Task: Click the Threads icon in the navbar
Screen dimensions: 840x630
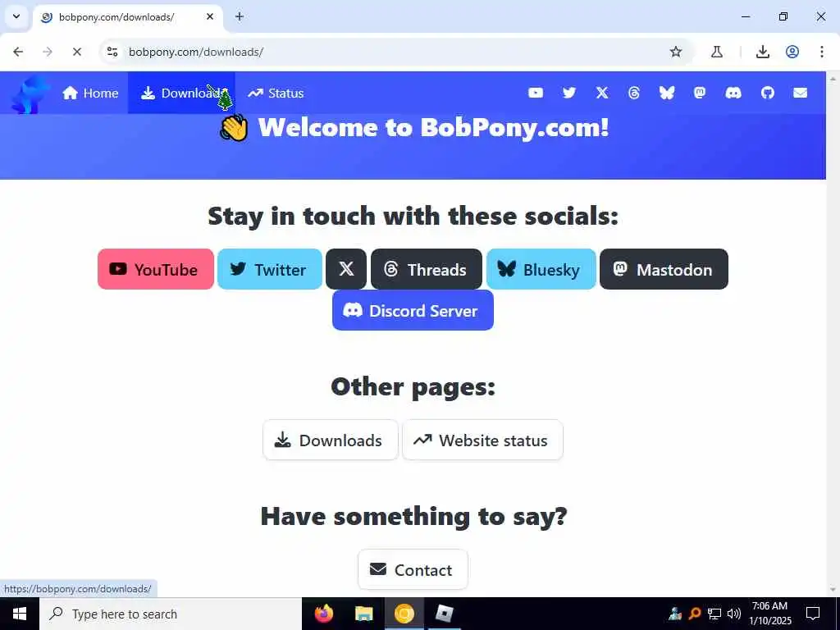Action: point(634,94)
